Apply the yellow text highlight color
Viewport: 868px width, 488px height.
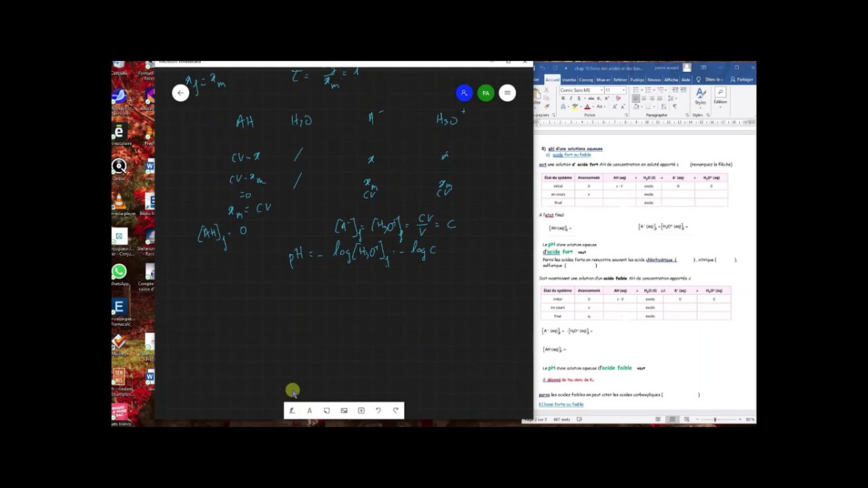pyautogui.click(x=575, y=107)
